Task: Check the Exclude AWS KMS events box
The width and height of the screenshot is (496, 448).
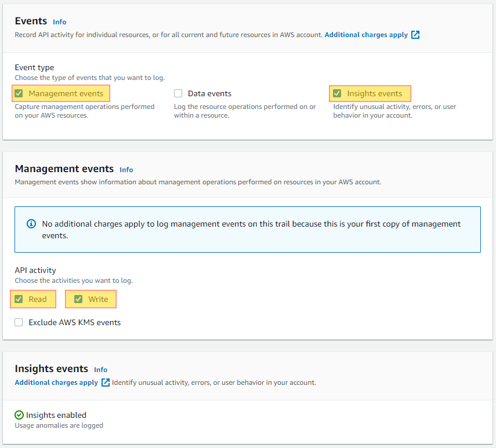Action: coord(19,322)
